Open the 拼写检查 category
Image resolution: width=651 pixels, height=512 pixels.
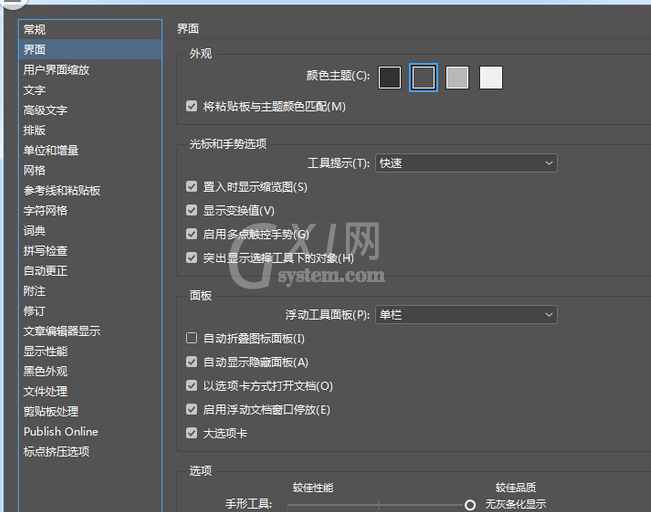[90, 250]
